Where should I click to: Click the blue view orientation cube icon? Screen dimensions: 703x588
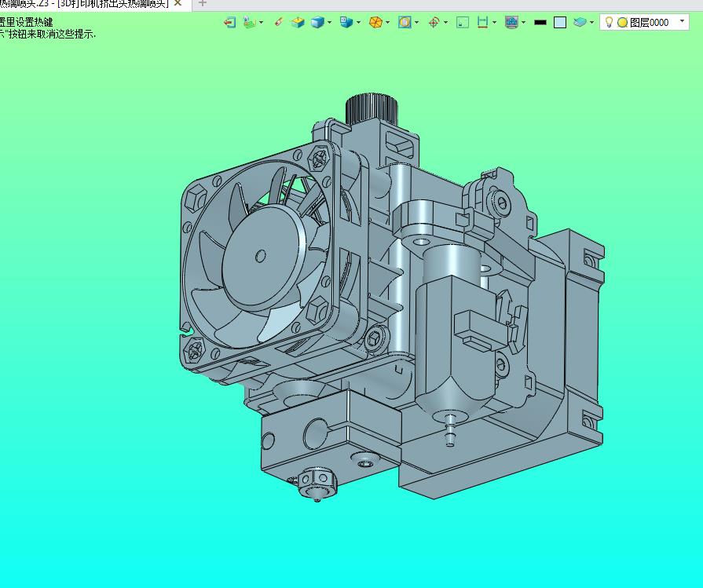click(x=346, y=22)
